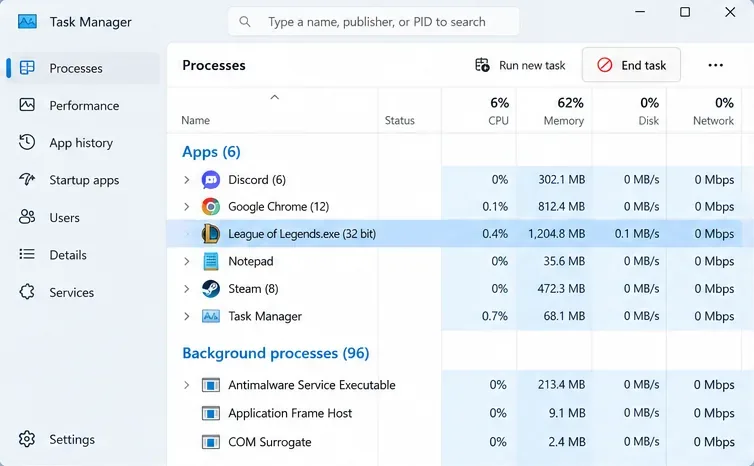Viewport: 754px width, 466px height.
Task: Expand the Antimalware Service Executable group
Action: pos(187,385)
